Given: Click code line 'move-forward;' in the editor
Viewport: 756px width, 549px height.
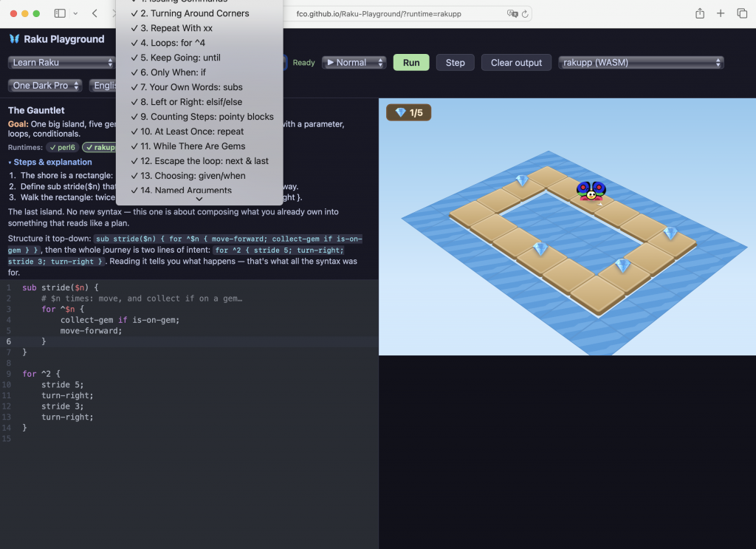Looking at the screenshot, I should pyautogui.click(x=91, y=331).
